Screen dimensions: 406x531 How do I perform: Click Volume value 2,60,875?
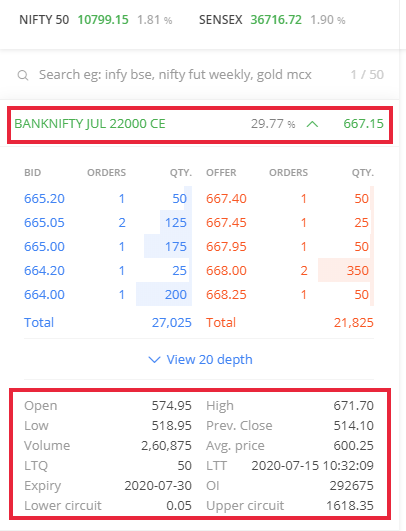tap(166, 446)
